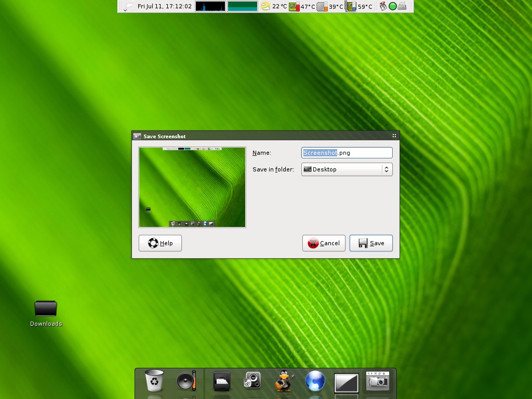Click the Cancel button text
Image resolution: width=532 pixels, height=399 pixels.
pyautogui.click(x=329, y=243)
